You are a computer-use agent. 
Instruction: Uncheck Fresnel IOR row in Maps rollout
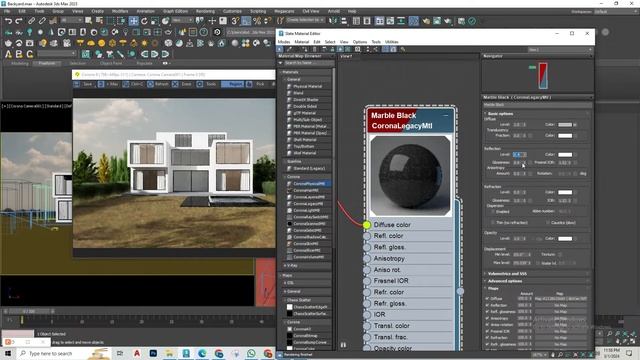pyautogui.click(x=487, y=331)
